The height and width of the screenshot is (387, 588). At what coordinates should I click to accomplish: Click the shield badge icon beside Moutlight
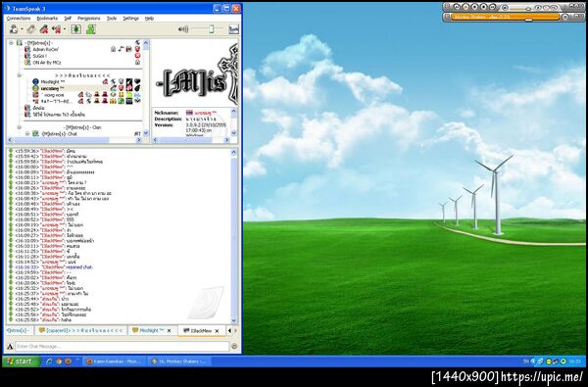pos(122,81)
